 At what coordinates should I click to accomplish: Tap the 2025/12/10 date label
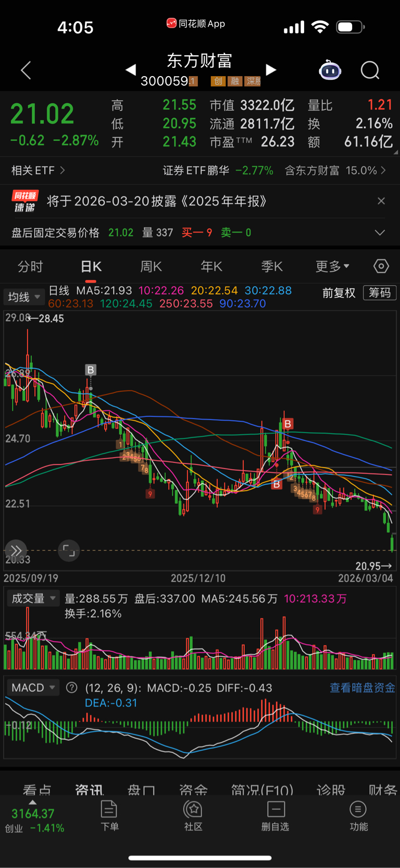[x=198, y=578]
